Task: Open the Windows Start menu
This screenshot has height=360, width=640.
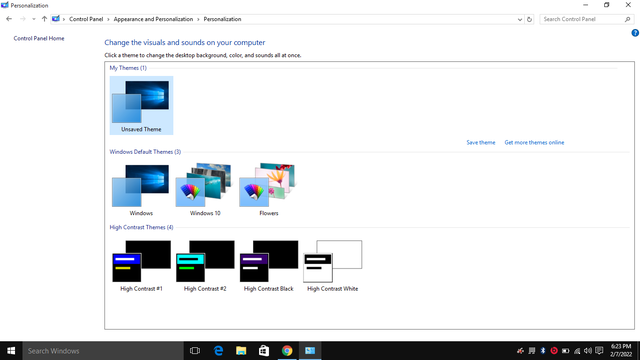Action: coord(11,351)
